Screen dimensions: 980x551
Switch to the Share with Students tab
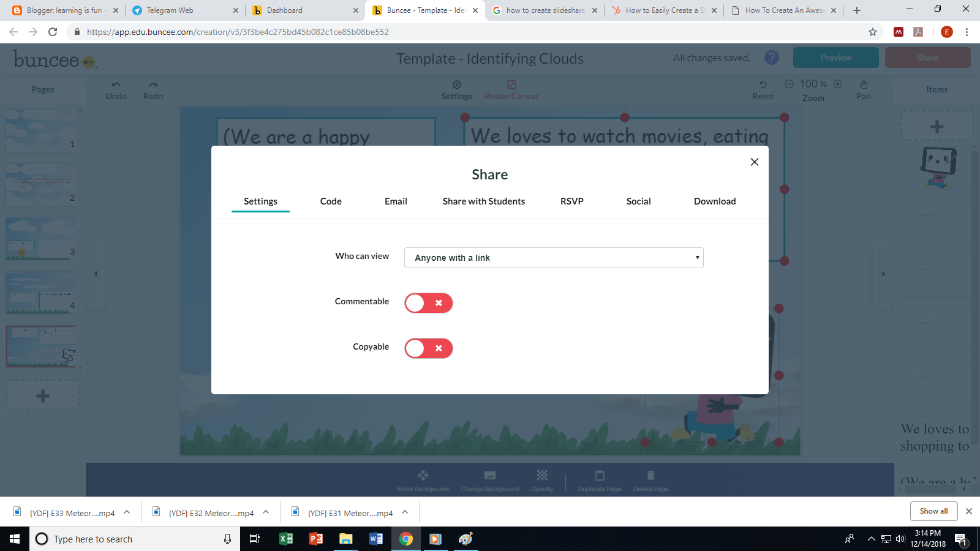click(484, 201)
